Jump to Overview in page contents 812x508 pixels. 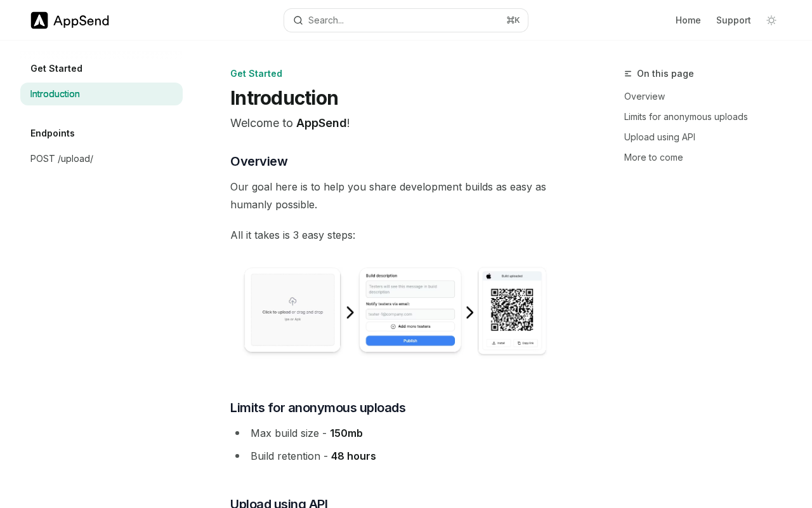pyautogui.click(x=645, y=97)
